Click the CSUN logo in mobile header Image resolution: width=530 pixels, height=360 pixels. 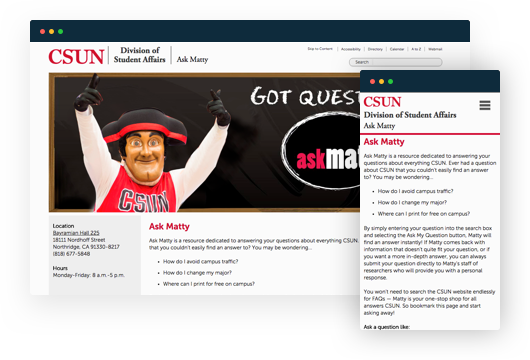(x=382, y=102)
